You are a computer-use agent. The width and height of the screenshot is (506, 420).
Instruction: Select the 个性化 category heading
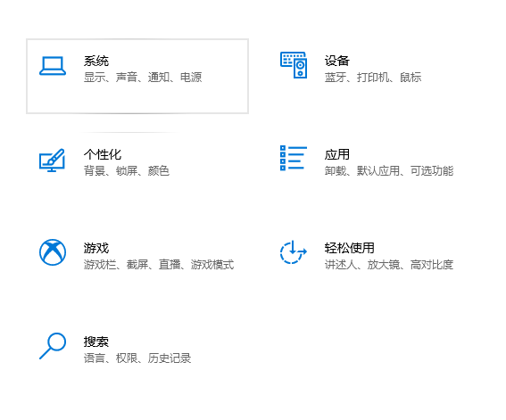click(x=103, y=154)
